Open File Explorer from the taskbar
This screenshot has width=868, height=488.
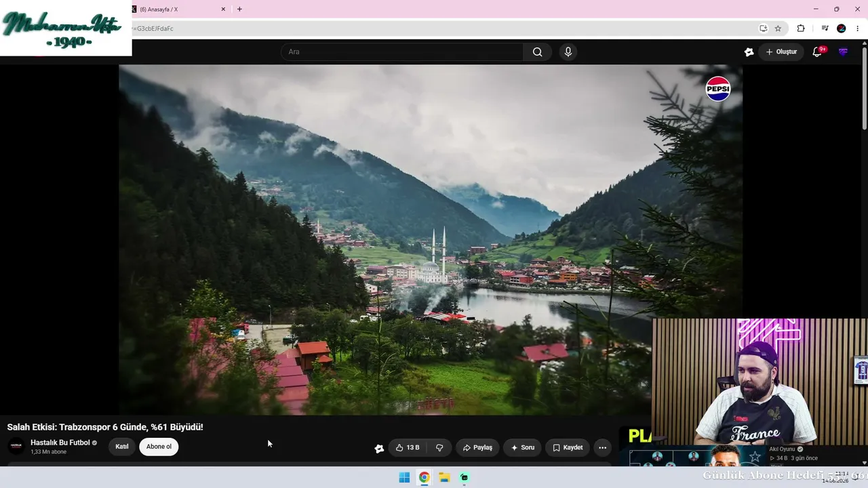(444, 477)
